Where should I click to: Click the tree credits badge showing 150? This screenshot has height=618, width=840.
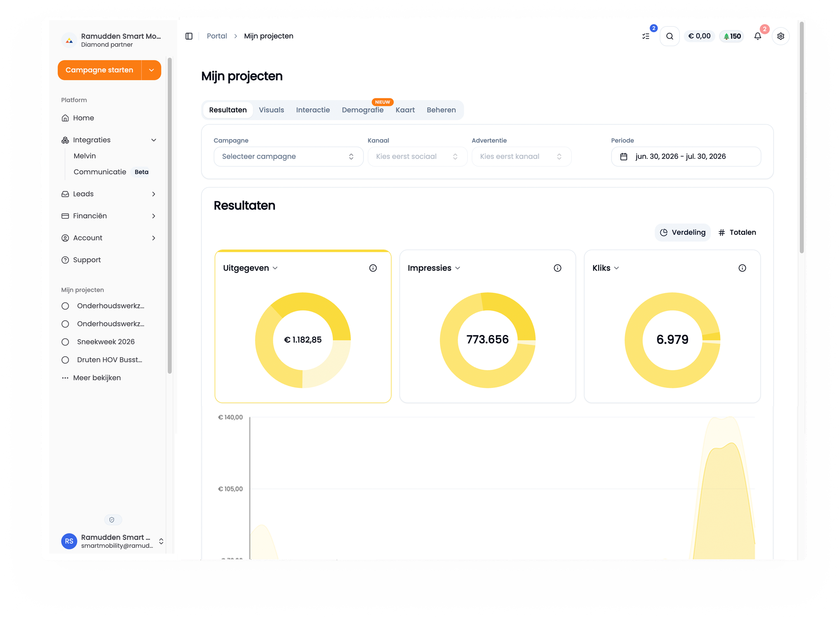pos(732,36)
